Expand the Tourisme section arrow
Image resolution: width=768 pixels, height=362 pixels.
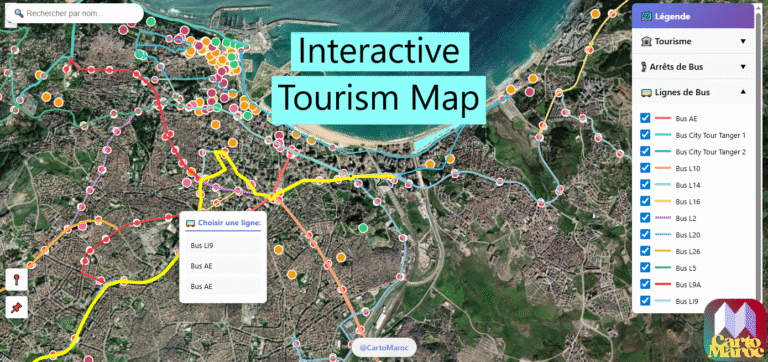point(743,41)
